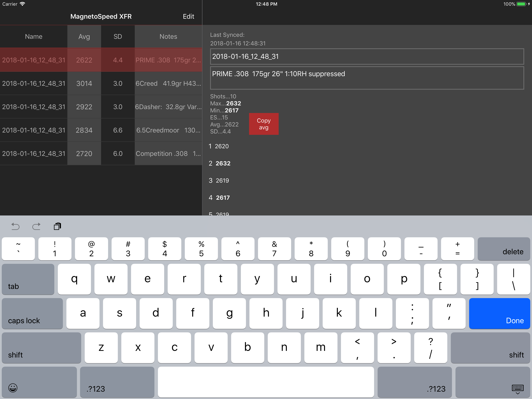Tap the redo arrow above keyboard
The image size is (532, 399).
[36, 226]
